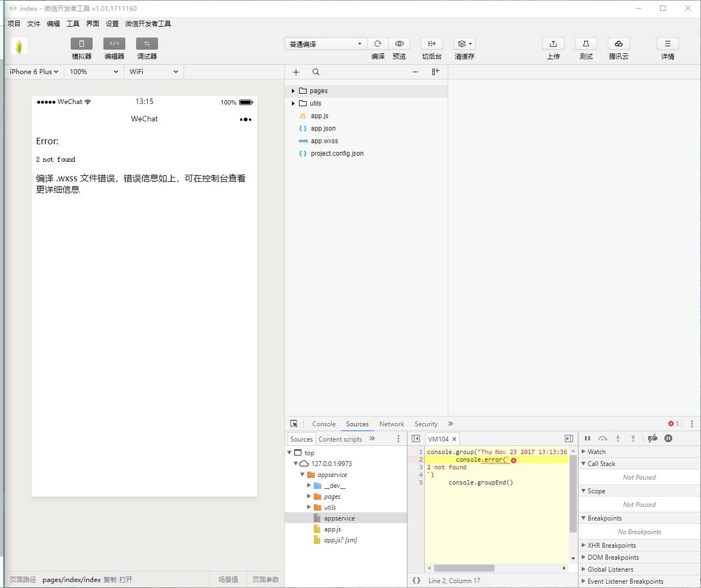Image resolution: width=701 pixels, height=588 pixels.
Task: Open the 界面 menu
Action: [x=93, y=23]
